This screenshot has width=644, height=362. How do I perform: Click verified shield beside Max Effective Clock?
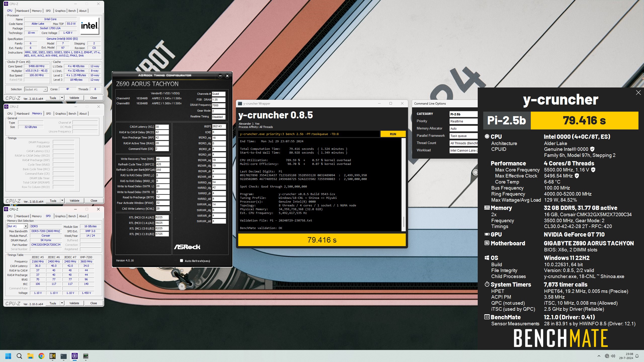tap(577, 176)
